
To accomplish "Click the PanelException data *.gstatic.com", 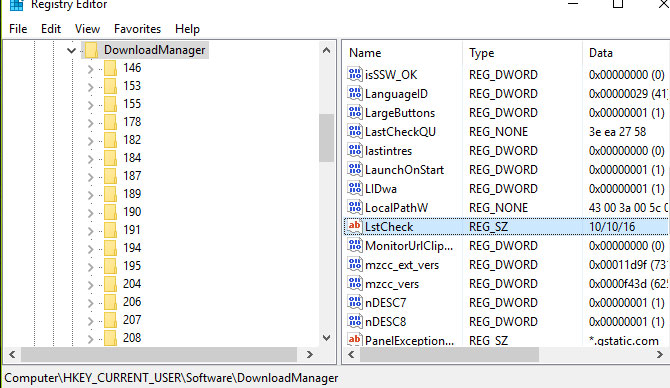I will [624, 341].
